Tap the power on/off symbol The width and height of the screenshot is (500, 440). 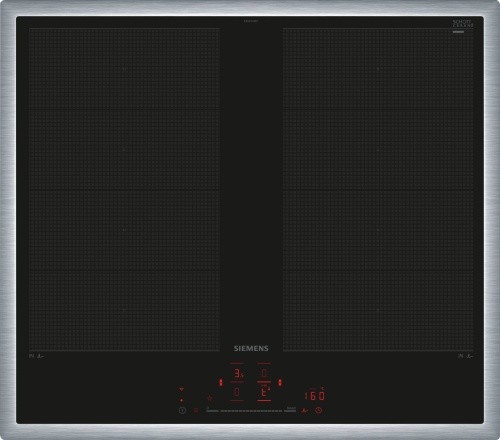[182, 410]
